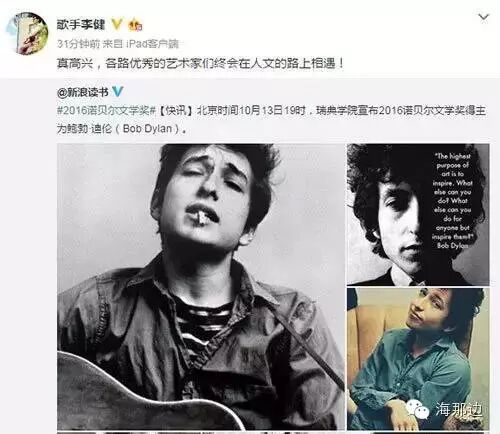This screenshot has height=434, width=500.
Task: Click the 海那边 watermark text
Action: (x=459, y=409)
